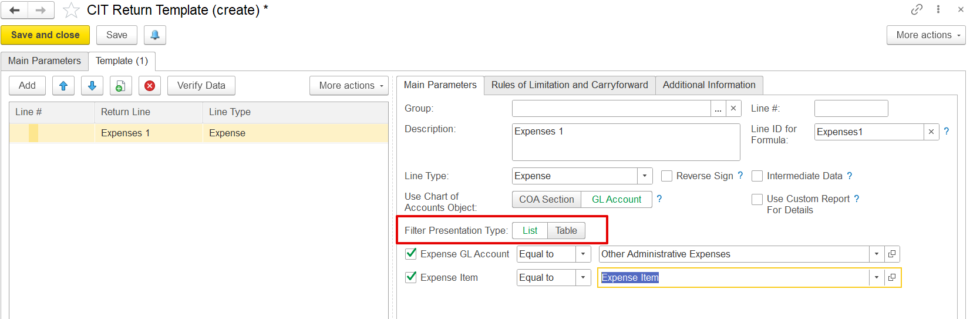Uncheck the Expense GL Account filter
Viewport: 980px width, 319px height.
tap(411, 254)
